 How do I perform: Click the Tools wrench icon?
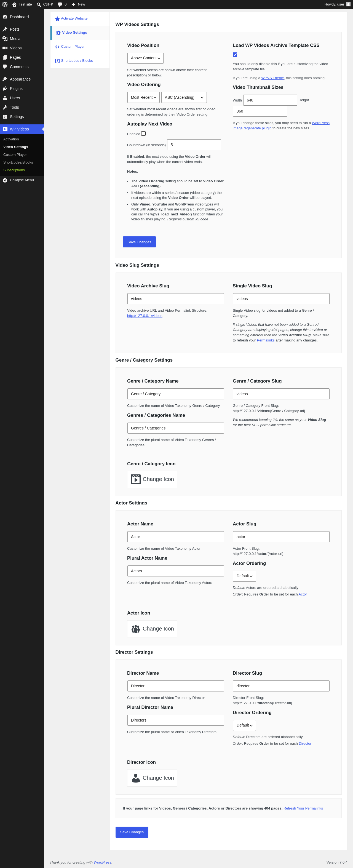click(x=5, y=108)
